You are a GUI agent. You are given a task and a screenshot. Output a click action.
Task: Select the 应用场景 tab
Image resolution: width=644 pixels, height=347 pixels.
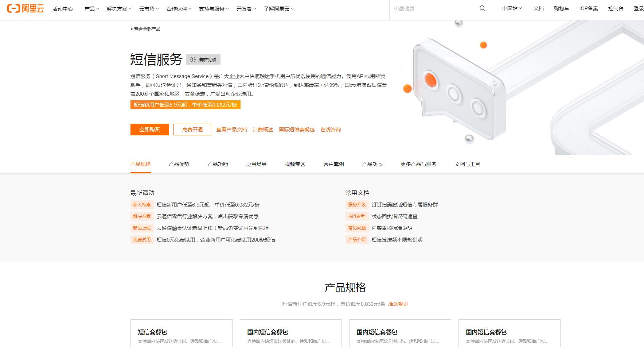point(256,164)
